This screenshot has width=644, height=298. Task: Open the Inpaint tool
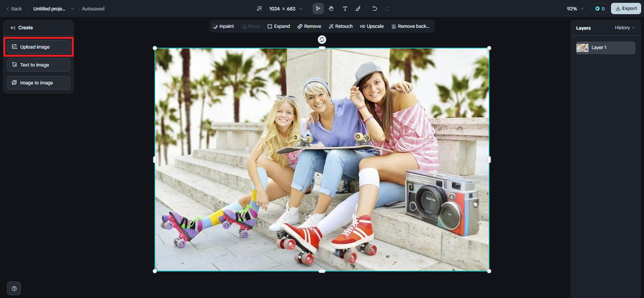click(223, 26)
